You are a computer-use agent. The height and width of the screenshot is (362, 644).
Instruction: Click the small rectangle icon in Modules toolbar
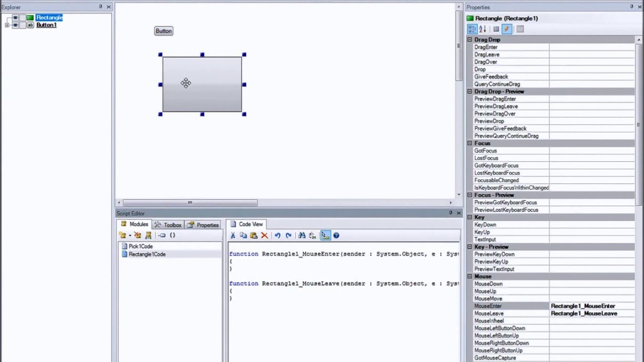tap(162, 235)
